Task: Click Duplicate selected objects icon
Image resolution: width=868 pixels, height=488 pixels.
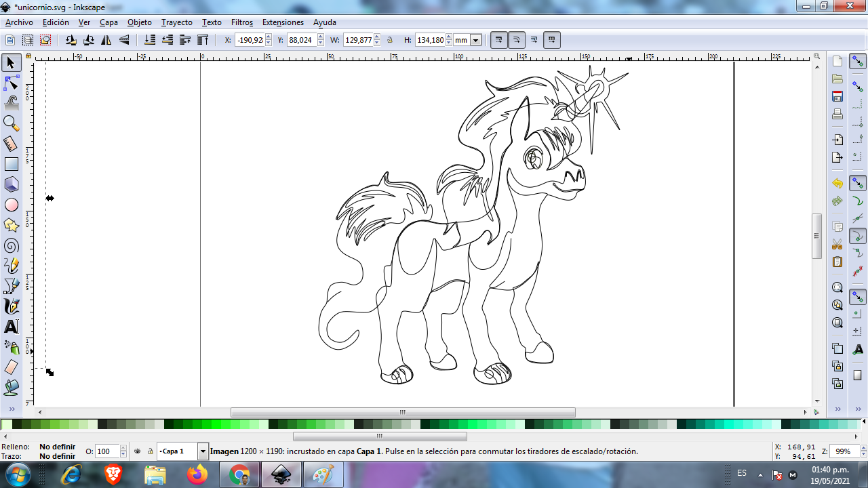Action: [837, 348]
